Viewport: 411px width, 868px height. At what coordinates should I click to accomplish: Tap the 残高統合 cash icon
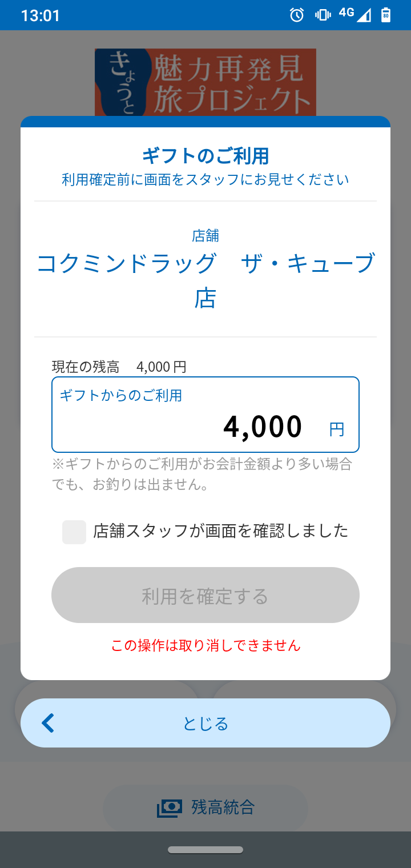click(170, 807)
